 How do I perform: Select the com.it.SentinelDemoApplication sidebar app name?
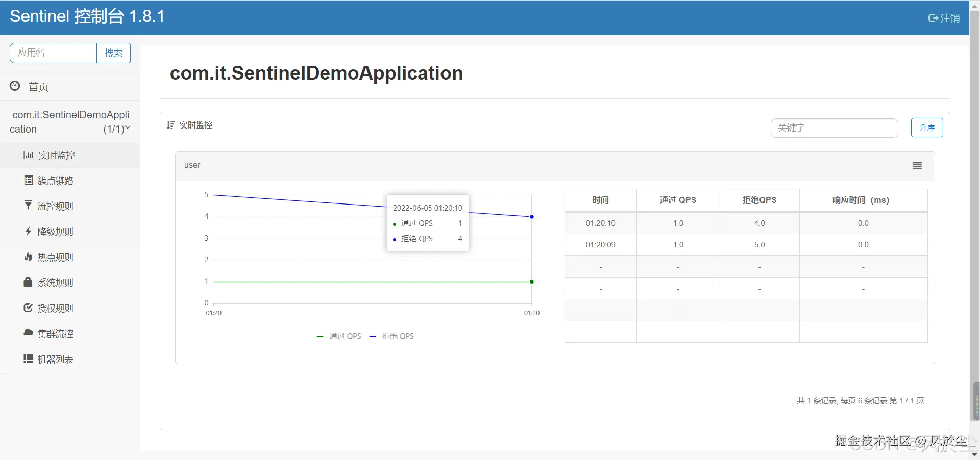[70, 122]
